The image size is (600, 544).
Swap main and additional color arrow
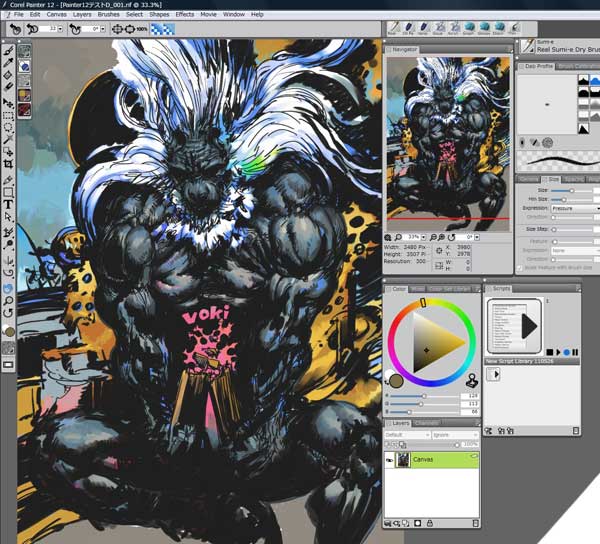point(387,382)
